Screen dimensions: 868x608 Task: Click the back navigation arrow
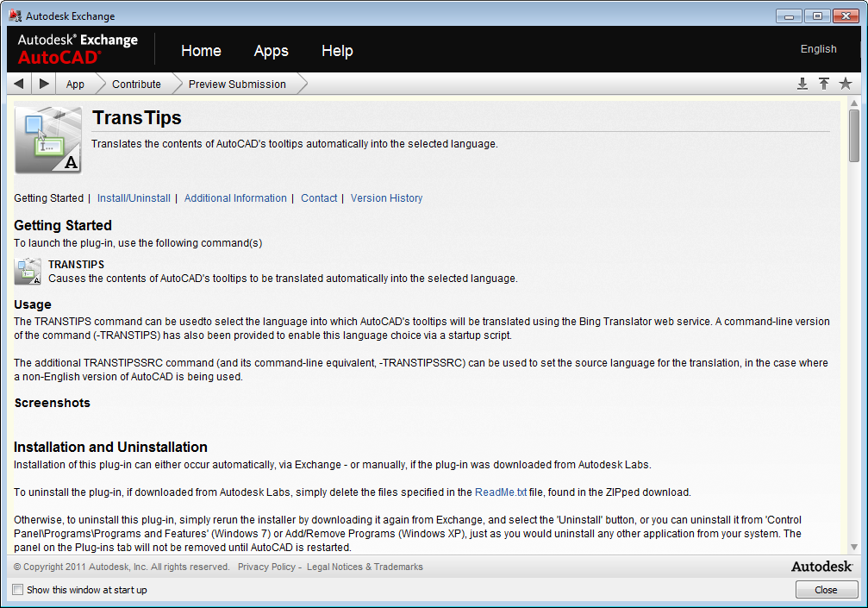[x=19, y=84]
